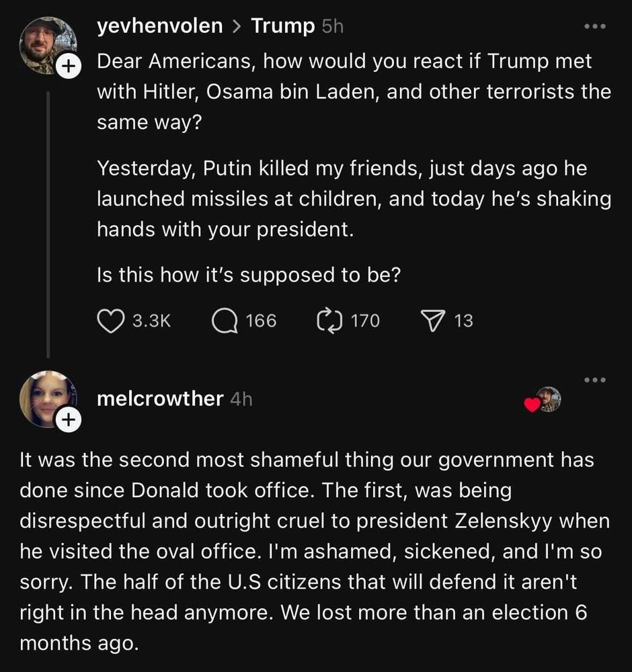Image resolution: width=632 pixels, height=672 pixels.
Task: Like yevhenvolen's post with heart icon
Action: (x=111, y=321)
